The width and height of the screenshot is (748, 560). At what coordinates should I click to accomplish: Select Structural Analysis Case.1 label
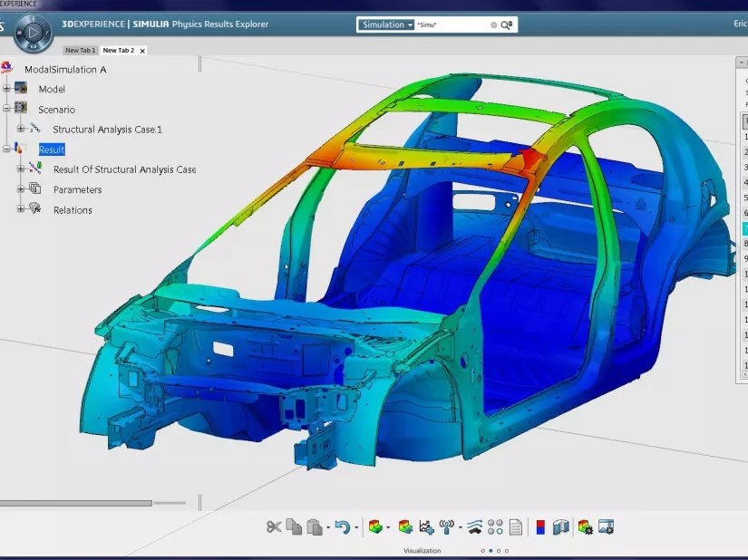tap(107, 130)
